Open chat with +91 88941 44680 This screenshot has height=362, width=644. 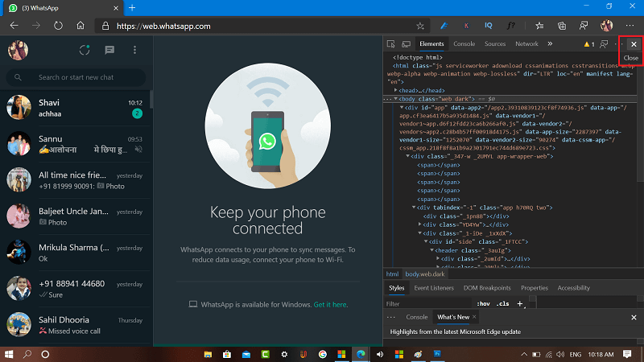coord(76,289)
